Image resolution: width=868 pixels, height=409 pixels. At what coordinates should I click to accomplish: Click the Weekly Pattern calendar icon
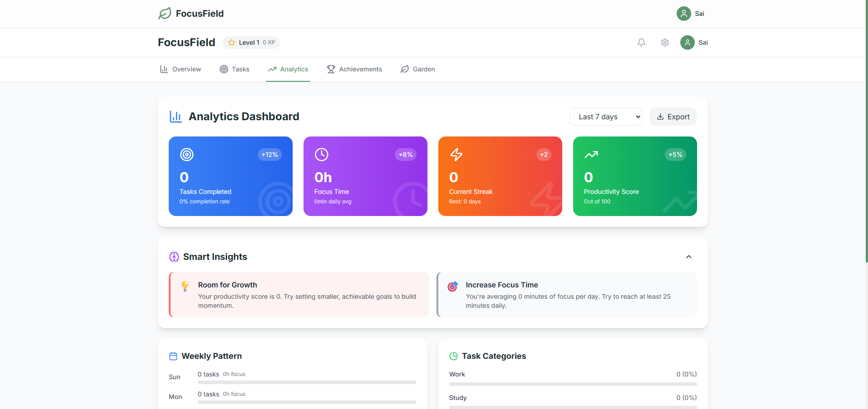(x=173, y=356)
